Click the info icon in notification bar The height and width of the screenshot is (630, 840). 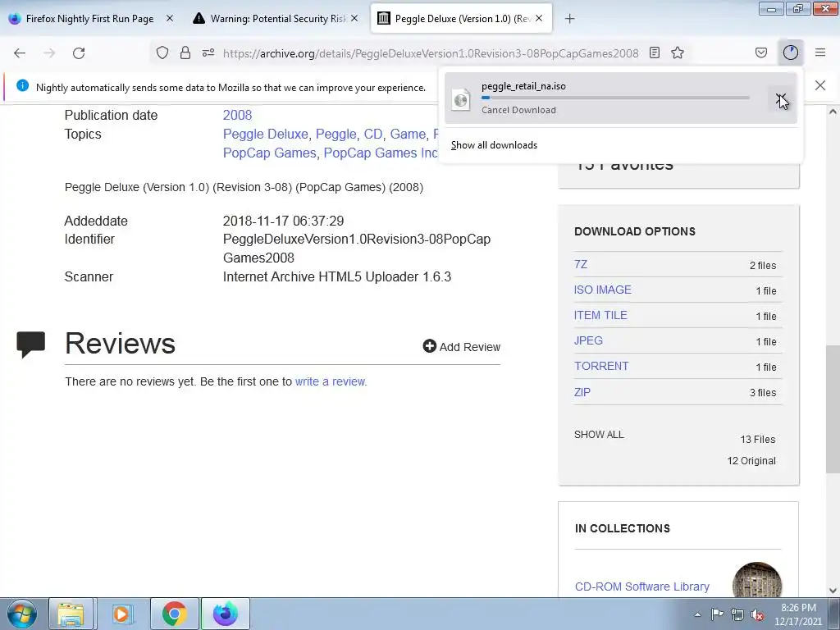click(22, 85)
